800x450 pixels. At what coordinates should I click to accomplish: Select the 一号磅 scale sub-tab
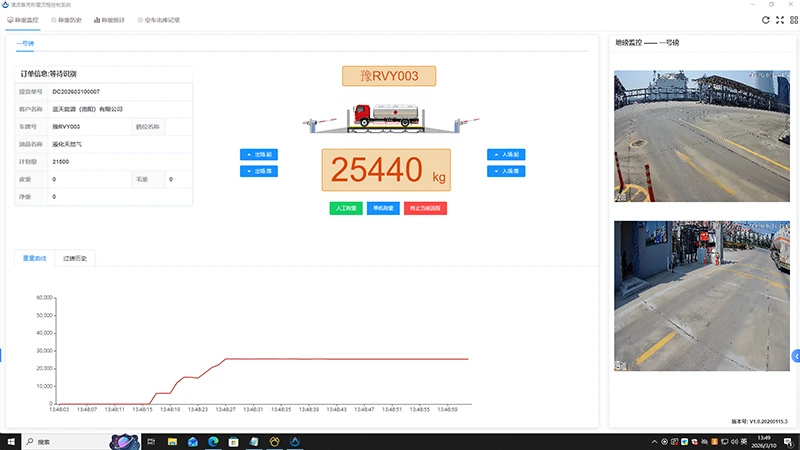point(25,43)
